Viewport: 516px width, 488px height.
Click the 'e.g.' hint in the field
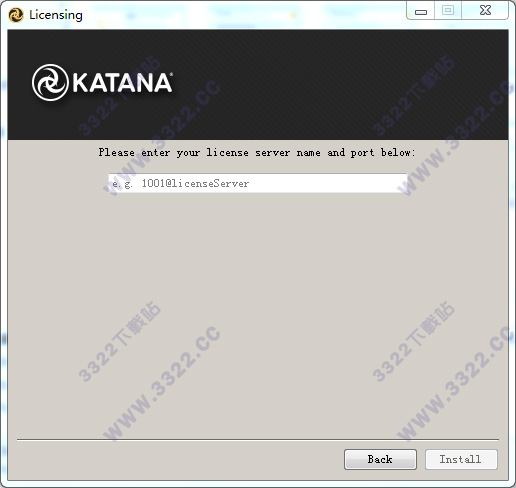pos(122,184)
